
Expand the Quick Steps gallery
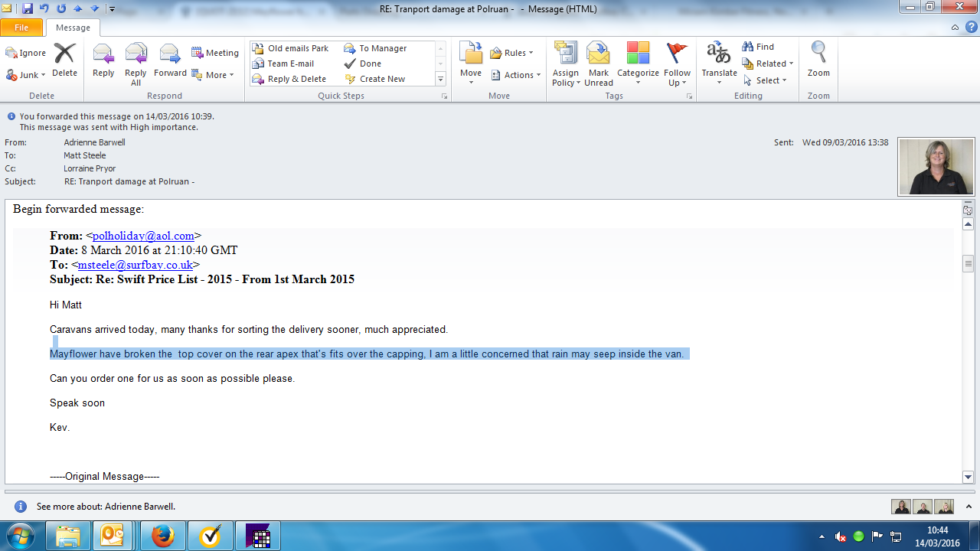pos(440,79)
